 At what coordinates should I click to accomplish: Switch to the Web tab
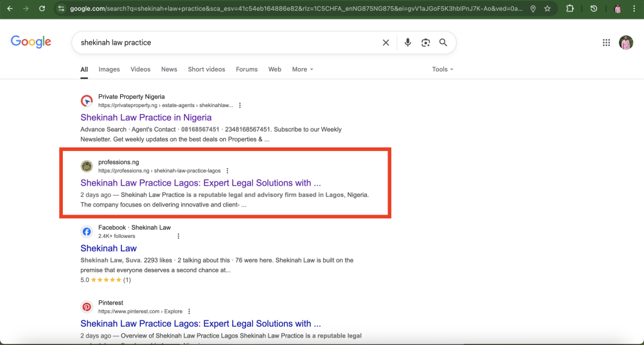coord(275,69)
